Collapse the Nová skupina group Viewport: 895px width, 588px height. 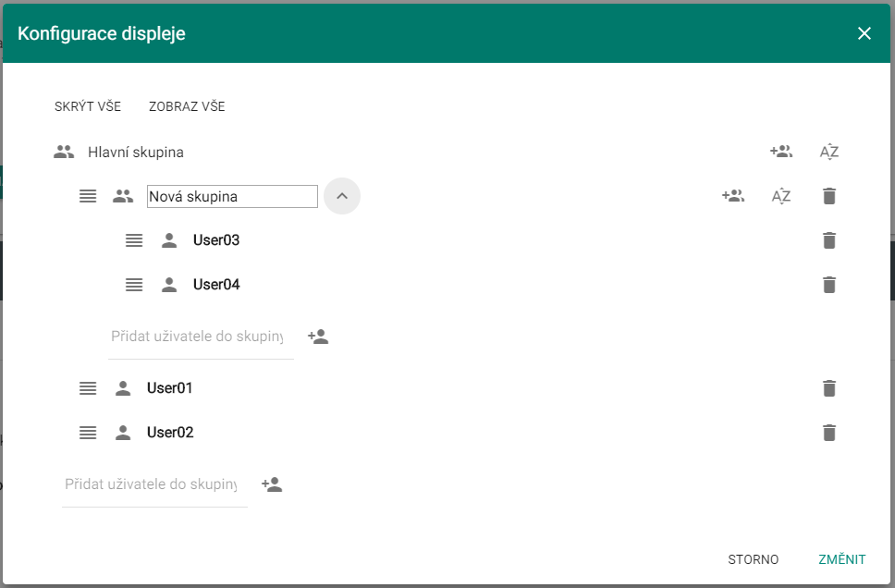tap(342, 196)
